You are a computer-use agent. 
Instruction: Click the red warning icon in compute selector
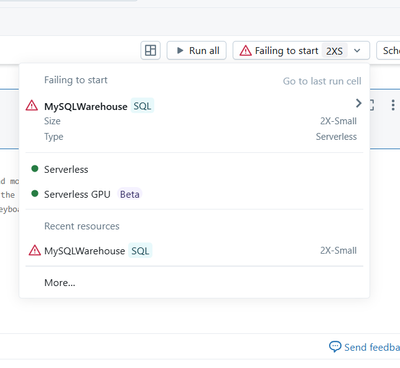(246, 51)
